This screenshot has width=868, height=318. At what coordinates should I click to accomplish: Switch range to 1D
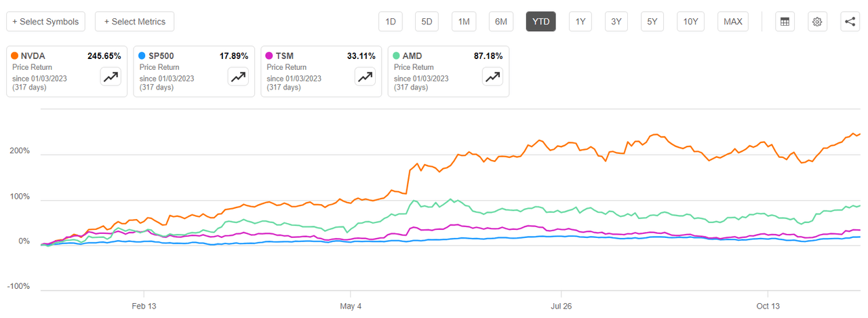(x=391, y=22)
